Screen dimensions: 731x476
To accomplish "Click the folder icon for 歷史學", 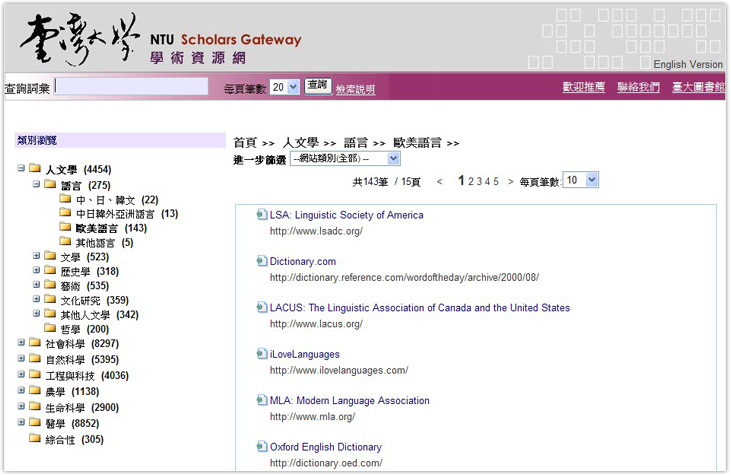I will click(x=50, y=270).
